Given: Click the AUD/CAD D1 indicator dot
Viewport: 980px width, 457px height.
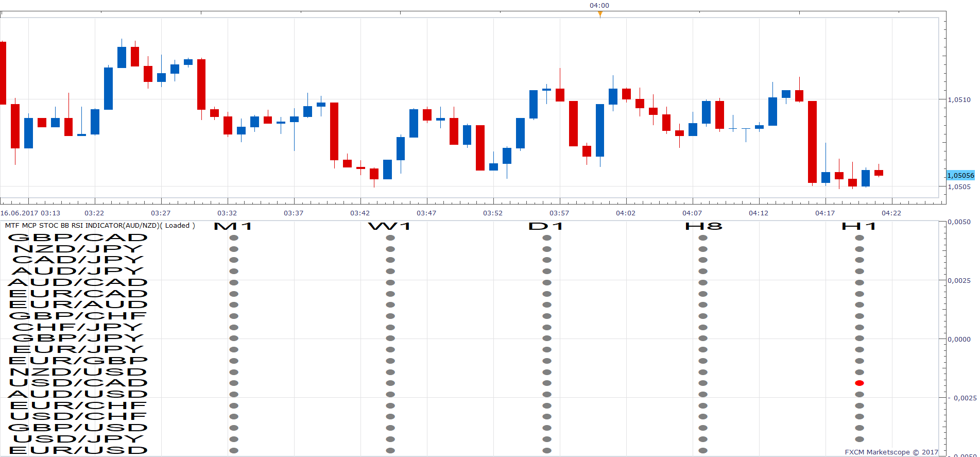Looking at the screenshot, I should pyautogui.click(x=547, y=283).
